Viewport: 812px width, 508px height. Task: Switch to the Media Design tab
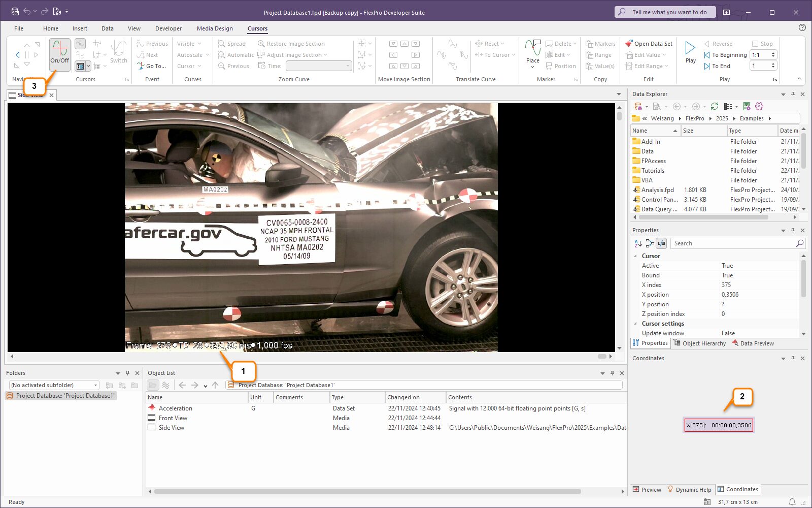pos(215,28)
